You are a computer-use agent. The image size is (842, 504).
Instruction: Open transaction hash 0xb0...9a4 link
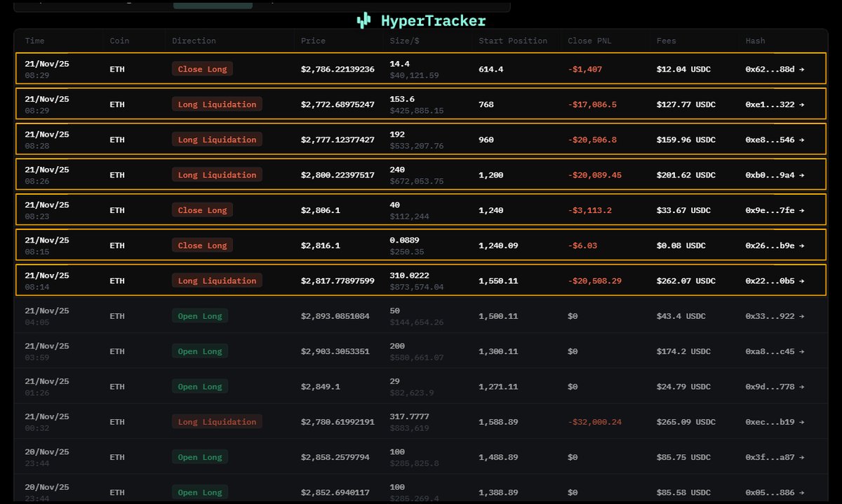[775, 175]
